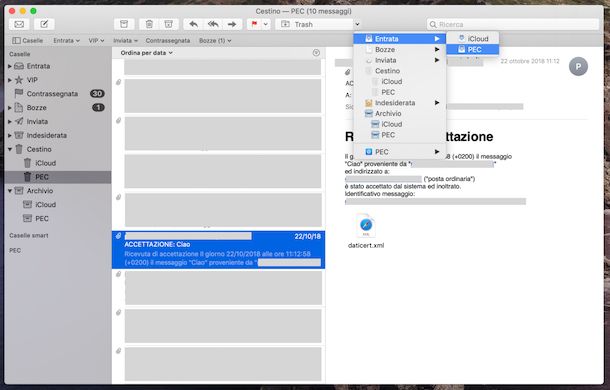
Task: Expand VIP mailbox in sidebar
Action: [10, 80]
